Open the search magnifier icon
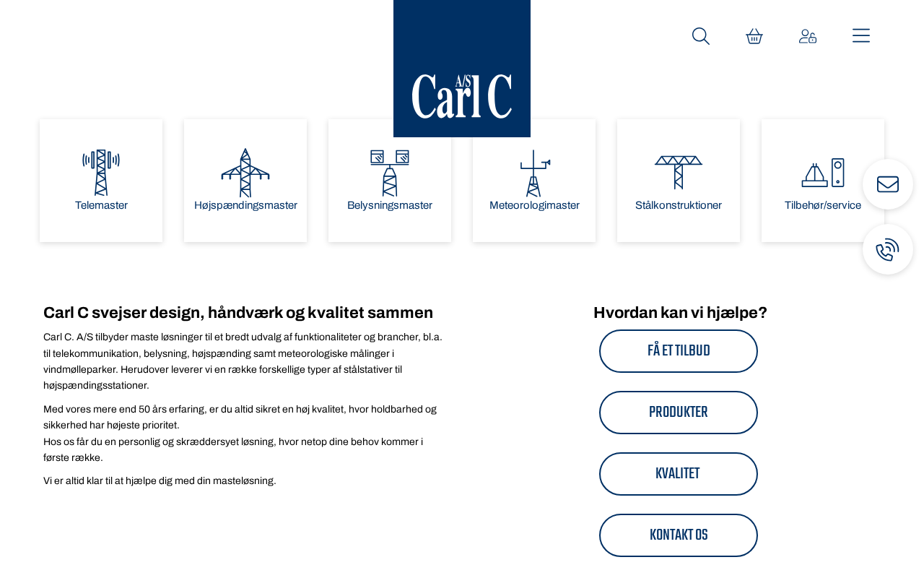This screenshot has width=924, height=578. pyautogui.click(x=700, y=36)
